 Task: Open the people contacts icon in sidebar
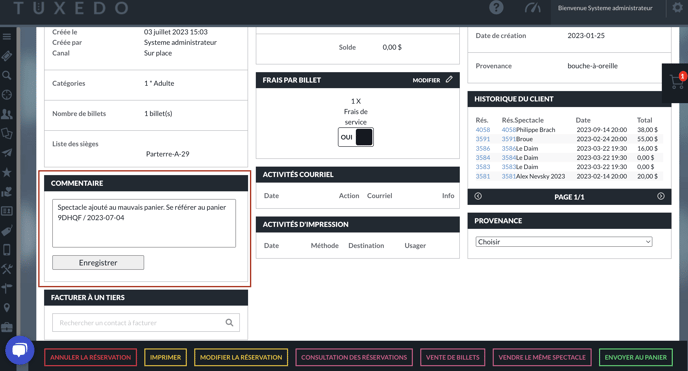click(7, 114)
